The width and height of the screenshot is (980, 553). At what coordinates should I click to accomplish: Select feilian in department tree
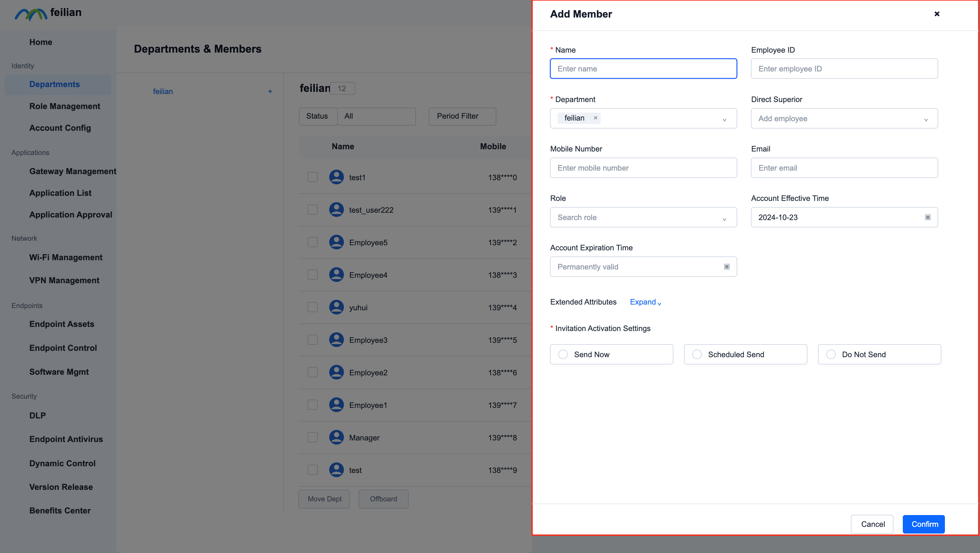pos(163,92)
